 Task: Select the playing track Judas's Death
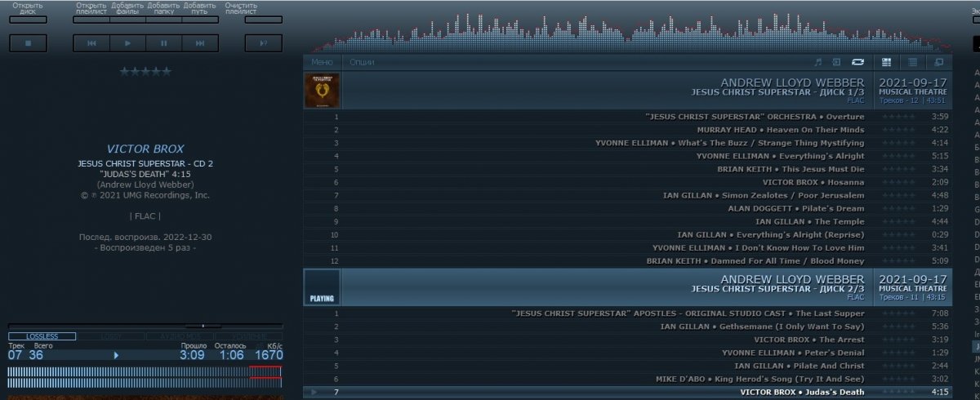pos(627,392)
